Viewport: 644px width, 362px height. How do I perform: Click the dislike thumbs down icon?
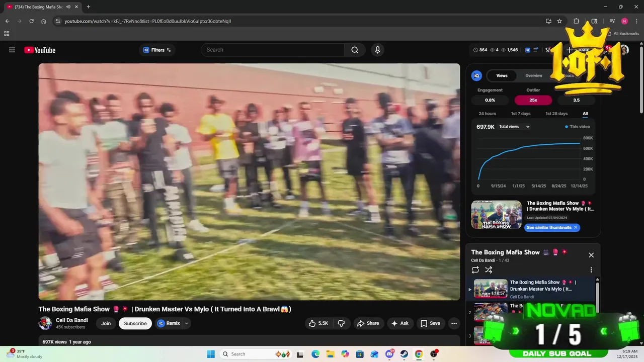pos(341,323)
